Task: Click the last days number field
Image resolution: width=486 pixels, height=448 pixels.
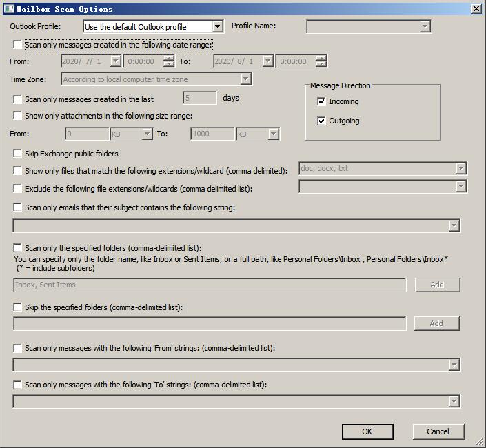Action: 200,98
